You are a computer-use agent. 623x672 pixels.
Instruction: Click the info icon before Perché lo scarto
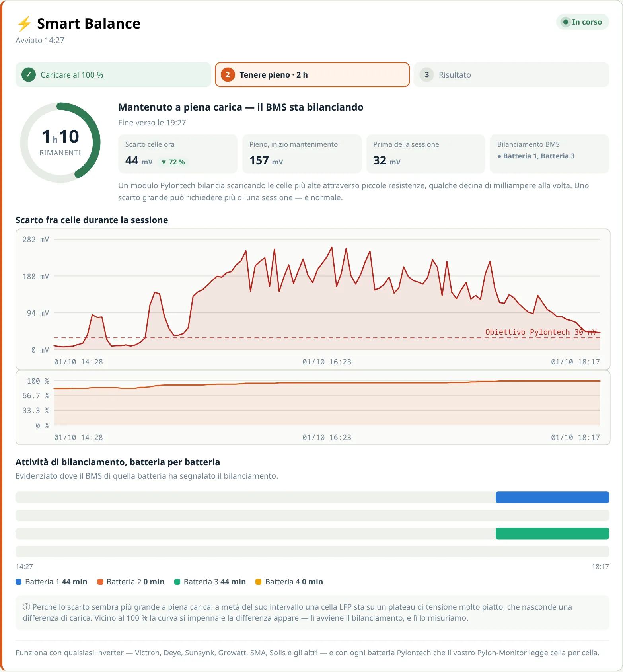[26, 607]
